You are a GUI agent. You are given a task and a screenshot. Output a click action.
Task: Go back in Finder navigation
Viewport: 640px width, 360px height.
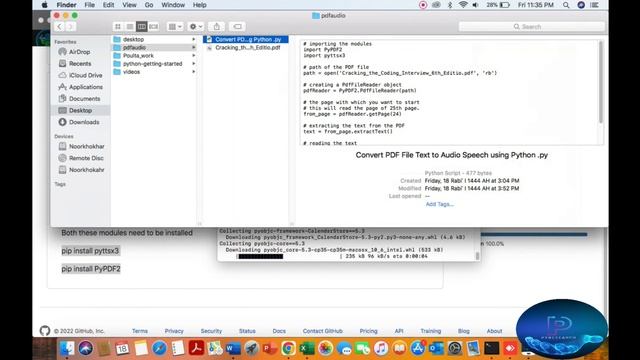click(x=60, y=27)
